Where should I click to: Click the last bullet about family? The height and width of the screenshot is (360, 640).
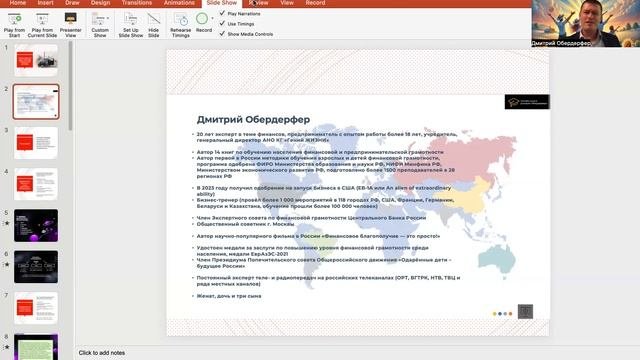point(229,296)
